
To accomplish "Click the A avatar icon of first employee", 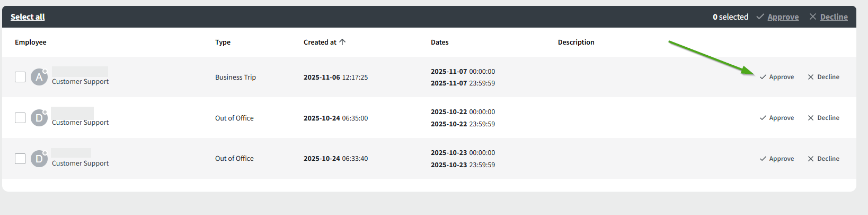I will click(x=39, y=78).
